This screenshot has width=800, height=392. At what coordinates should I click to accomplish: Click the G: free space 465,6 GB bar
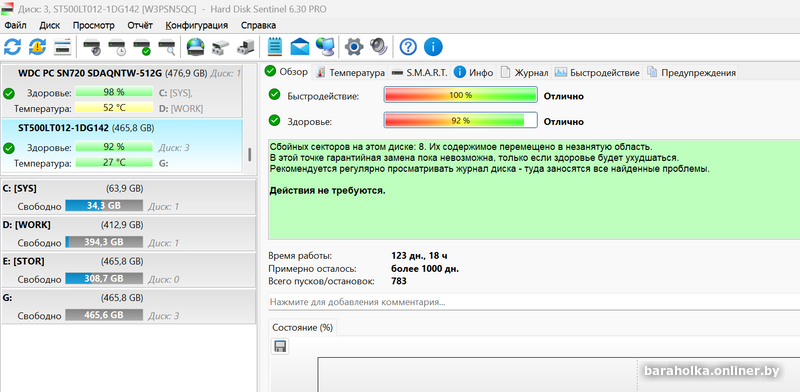(104, 315)
